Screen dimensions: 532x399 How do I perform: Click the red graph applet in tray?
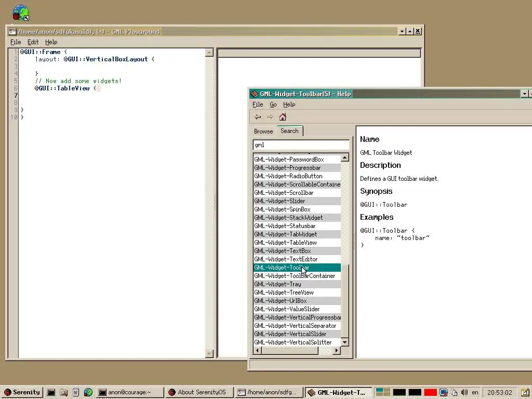[430, 393]
